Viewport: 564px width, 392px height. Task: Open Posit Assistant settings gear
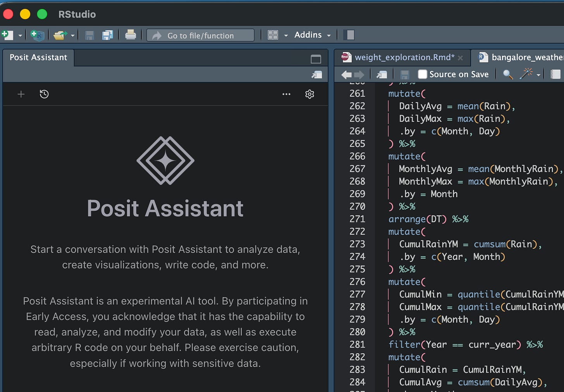[310, 94]
